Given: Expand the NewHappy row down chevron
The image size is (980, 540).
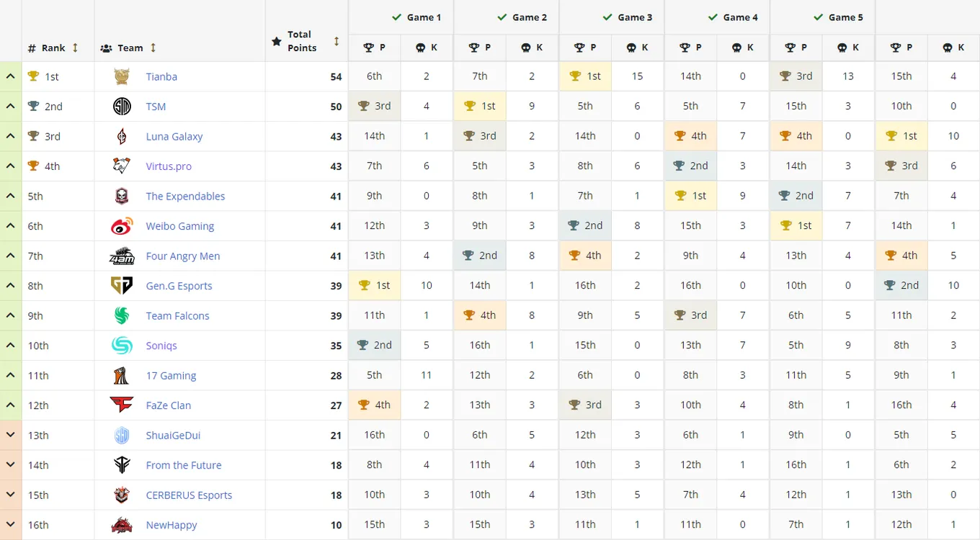Looking at the screenshot, I should tap(11, 525).
